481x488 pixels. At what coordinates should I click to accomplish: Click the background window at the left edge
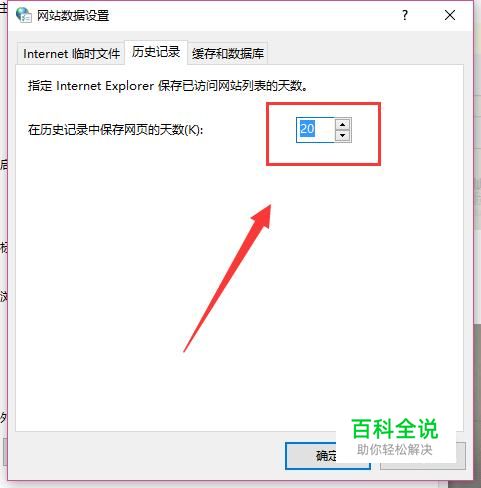pyautogui.click(x=3, y=247)
